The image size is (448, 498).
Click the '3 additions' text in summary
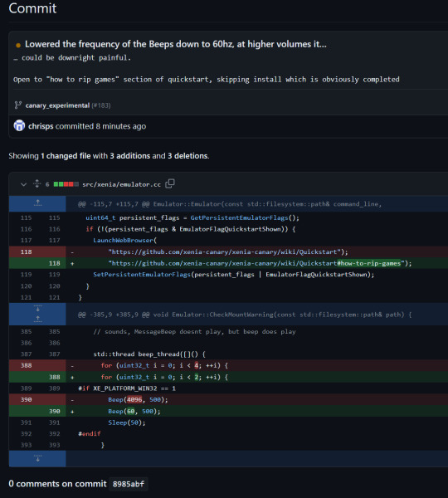(x=130, y=156)
